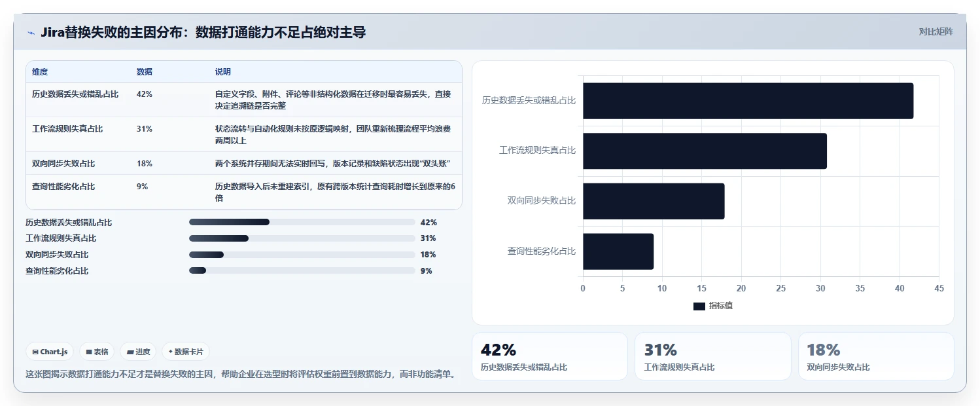Screen dimensions: 980x406
Task: Click 查询性能劣化占比 table row label
Action: coord(63,187)
